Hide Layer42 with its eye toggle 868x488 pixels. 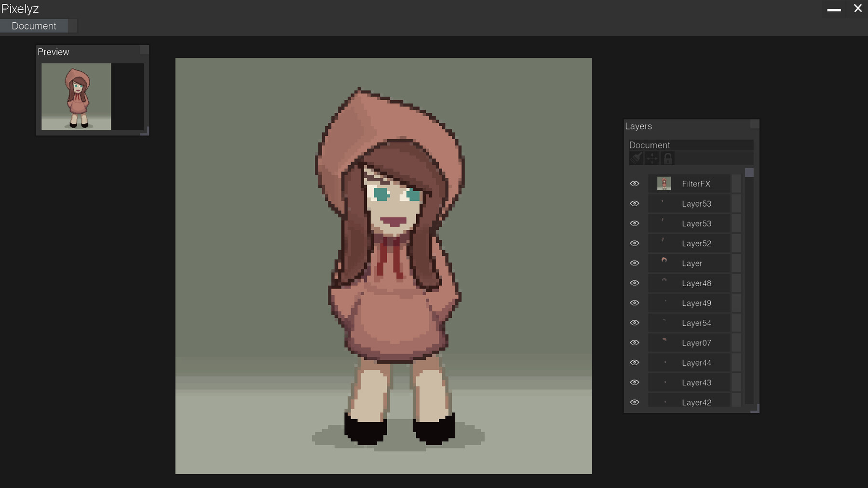(635, 402)
